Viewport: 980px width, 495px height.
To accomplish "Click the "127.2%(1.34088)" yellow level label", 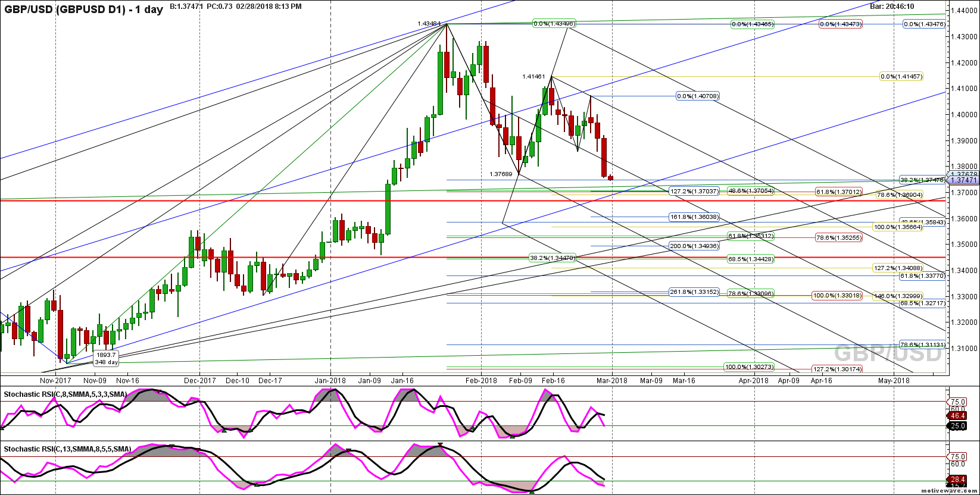I will 898,268.
